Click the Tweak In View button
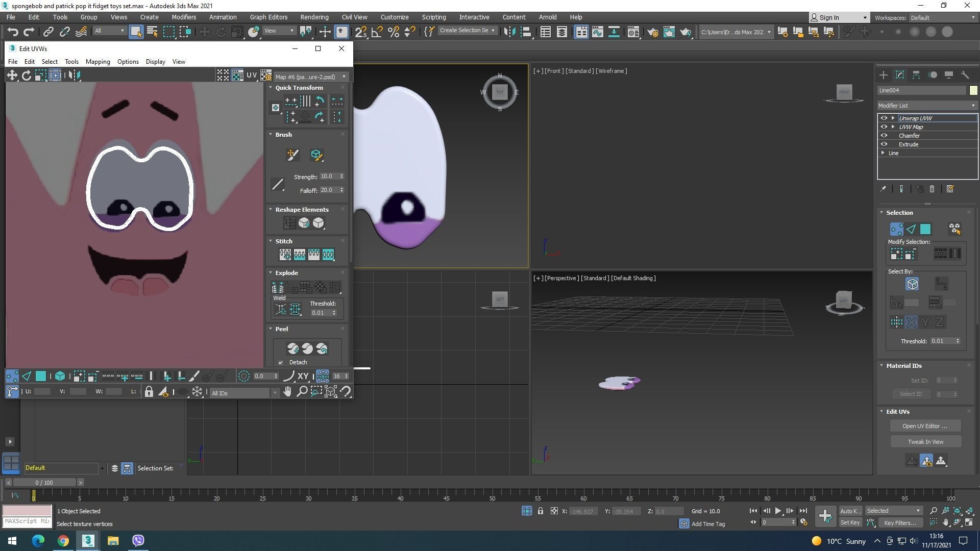Viewport: 980px width, 551px height. (x=925, y=442)
